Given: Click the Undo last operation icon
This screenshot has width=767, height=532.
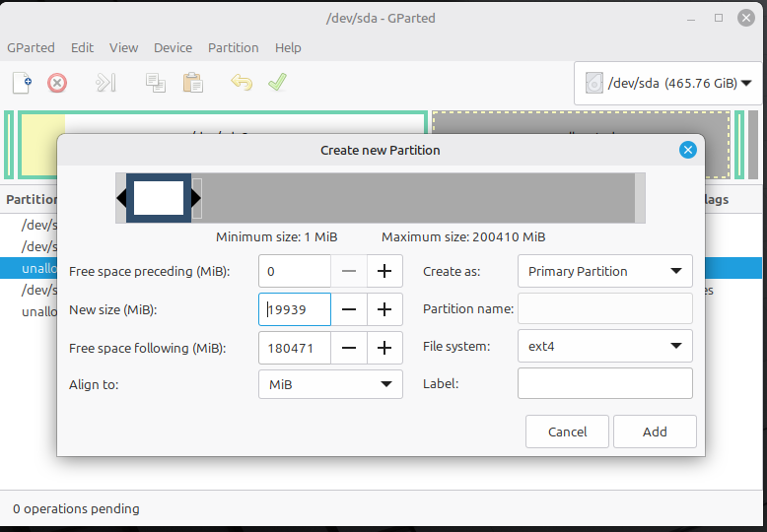Looking at the screenshot, I should point(242,83).
